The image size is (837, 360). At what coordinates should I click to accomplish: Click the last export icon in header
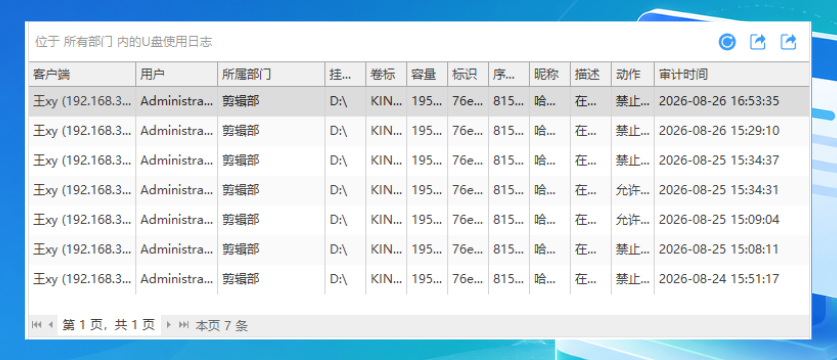[x=788, y=42]
